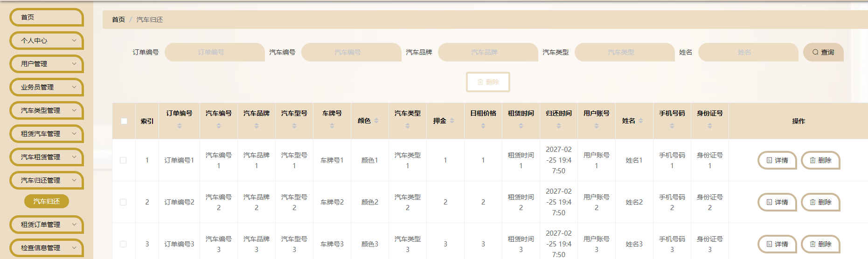Sort by 押金 column sort icon
The height and width of the screenshot is (259, 868).
[x=452, y=121]
